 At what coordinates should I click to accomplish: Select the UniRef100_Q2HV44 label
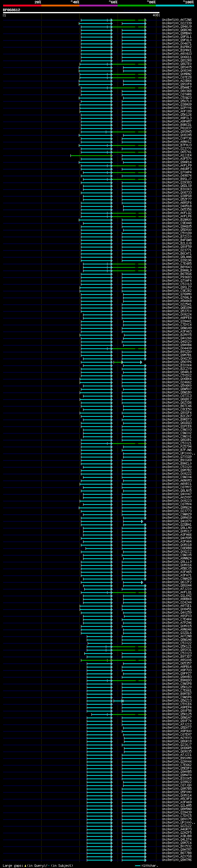[x=177, y=761]
